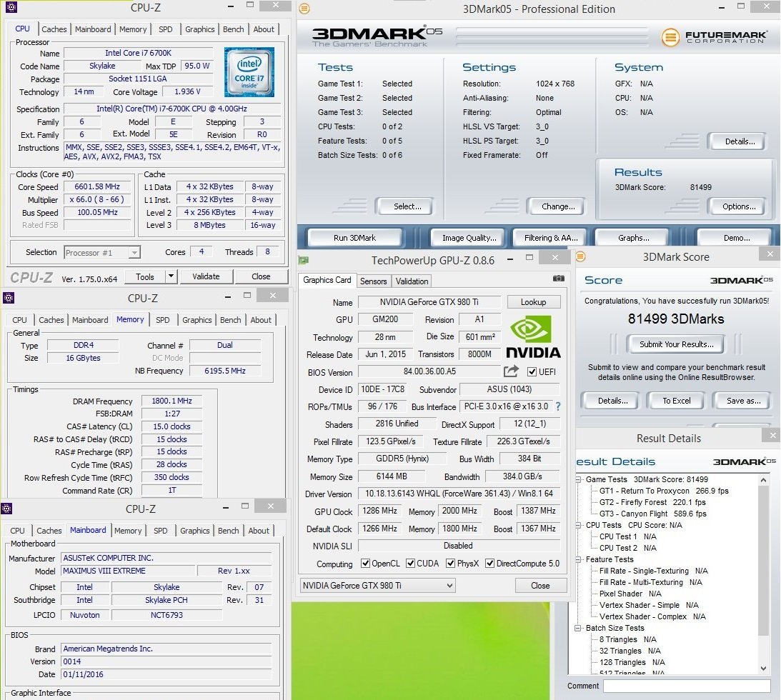Select GT2 - Firefly Forest row
The width and height of the screenshot is (781, 700).
coord(652,502)
